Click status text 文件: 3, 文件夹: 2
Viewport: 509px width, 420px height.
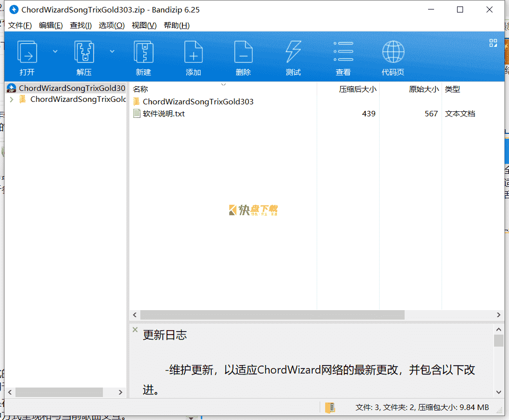pyautogui.click(x=385, y=408)
